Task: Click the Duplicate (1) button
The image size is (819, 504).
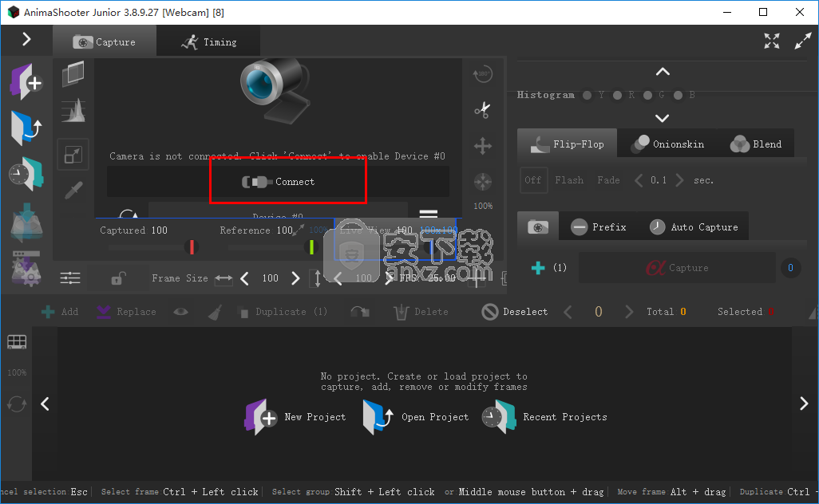Action: (282, 312)
